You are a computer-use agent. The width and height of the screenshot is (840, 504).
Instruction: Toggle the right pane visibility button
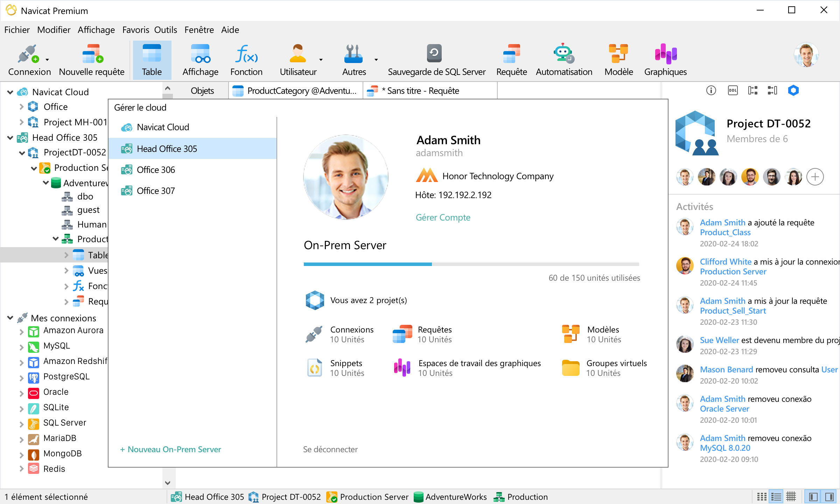(829, 497)
